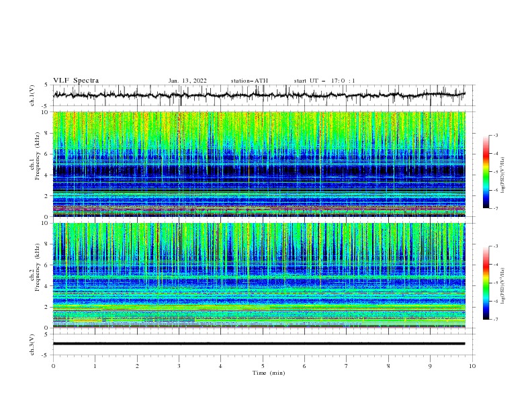Click the "7" tick label on Time axis
Viewport: 532px width, 411px height.
pos(347,366)
